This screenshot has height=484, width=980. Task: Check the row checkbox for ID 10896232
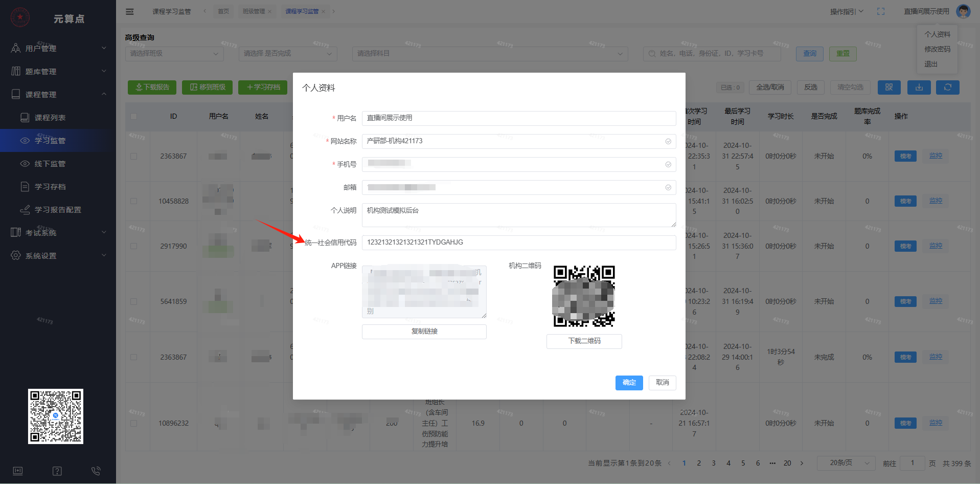click(x=133, y=423)
